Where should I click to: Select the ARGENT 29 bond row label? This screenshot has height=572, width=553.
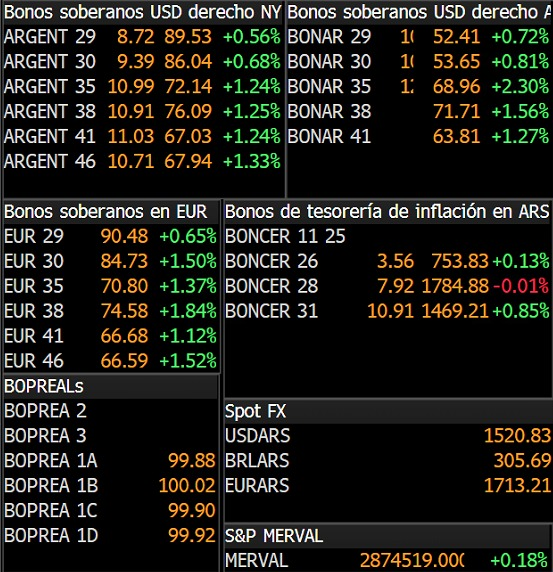(50, 37)
